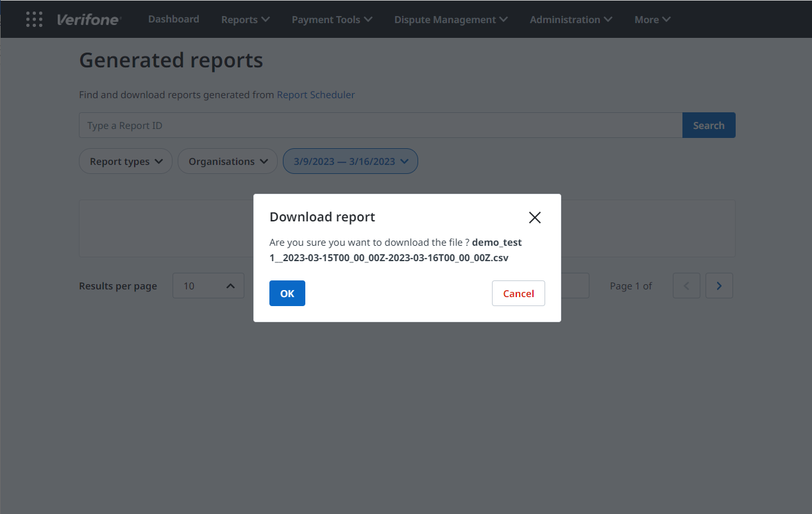Open the Dashboard menu item

(x=174, y=19)
